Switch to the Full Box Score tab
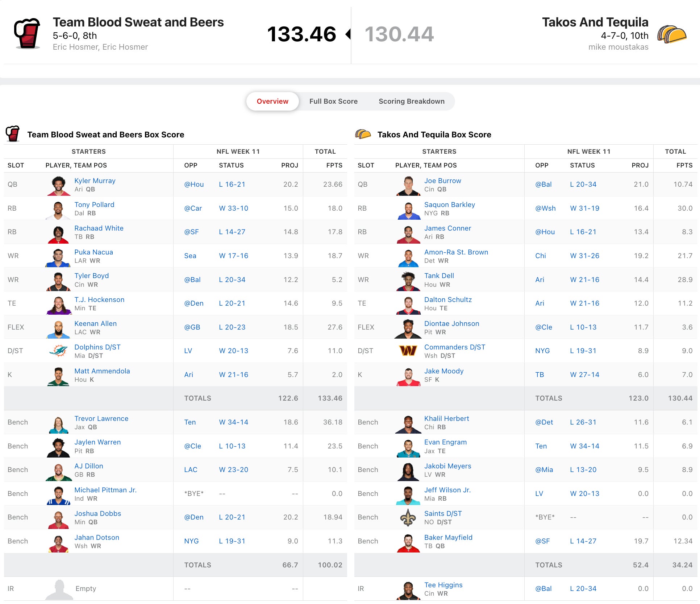This screenshot has height=604, width=700. (x=333, y=102)
